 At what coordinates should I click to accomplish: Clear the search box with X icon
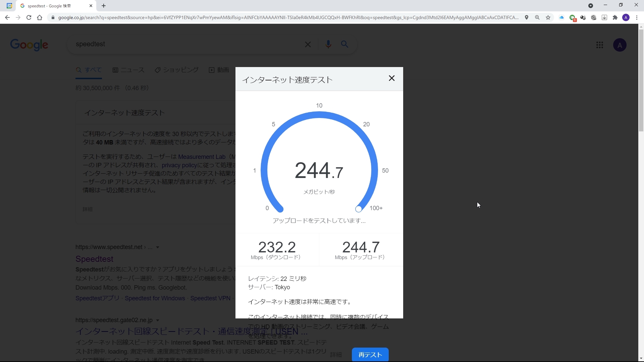(x=308, y=44)
